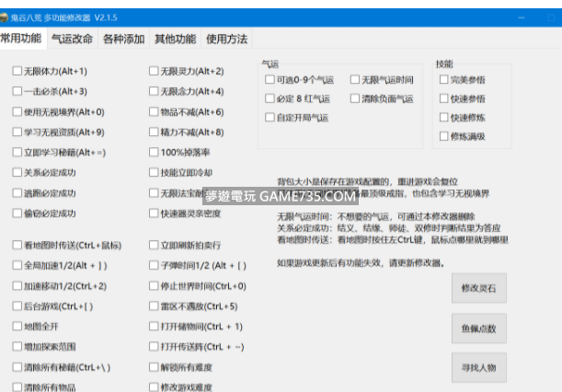Toggle 快速器灵亲密度 checkbox
562x392 pixels.
click(x=154, y=213)
